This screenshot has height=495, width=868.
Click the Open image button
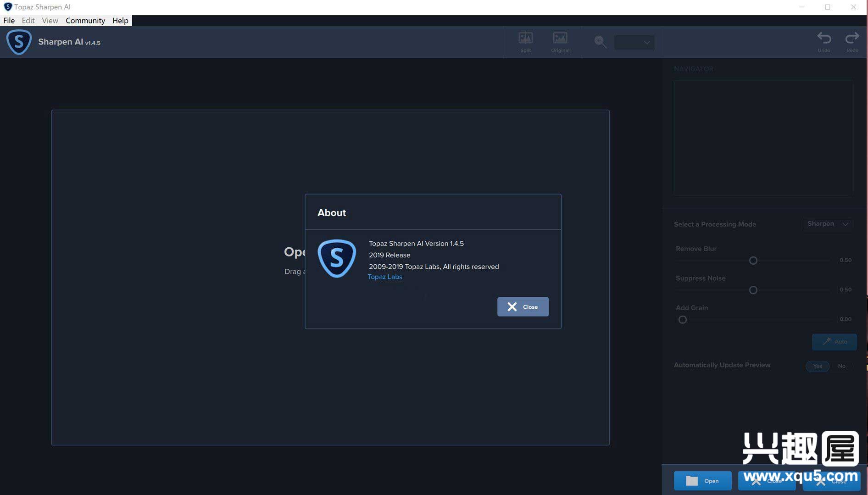point(702,481)
